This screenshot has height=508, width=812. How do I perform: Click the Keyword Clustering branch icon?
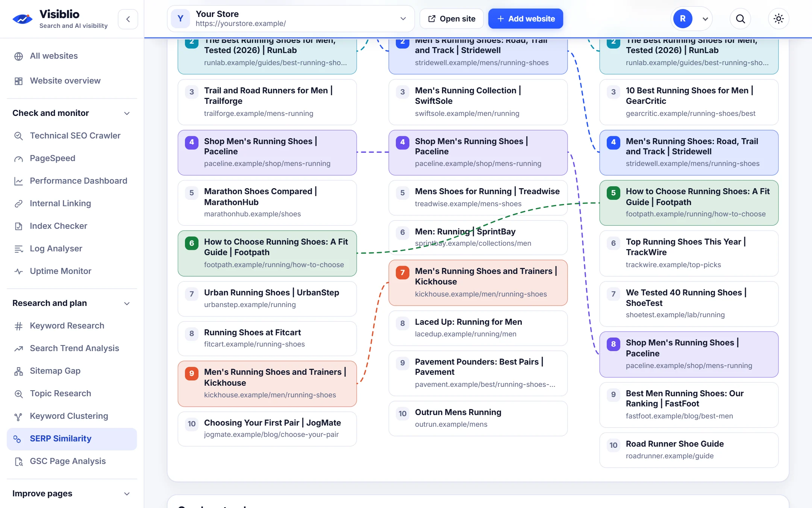click(x=18, y=417)
